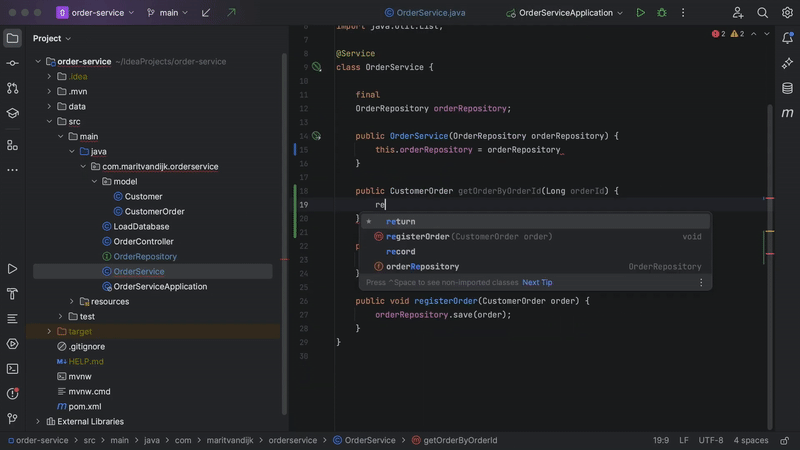Screen dimensions: 800x450
Task: Expand the resources folder
Action: pyautogui.click(x=71, y=302)
